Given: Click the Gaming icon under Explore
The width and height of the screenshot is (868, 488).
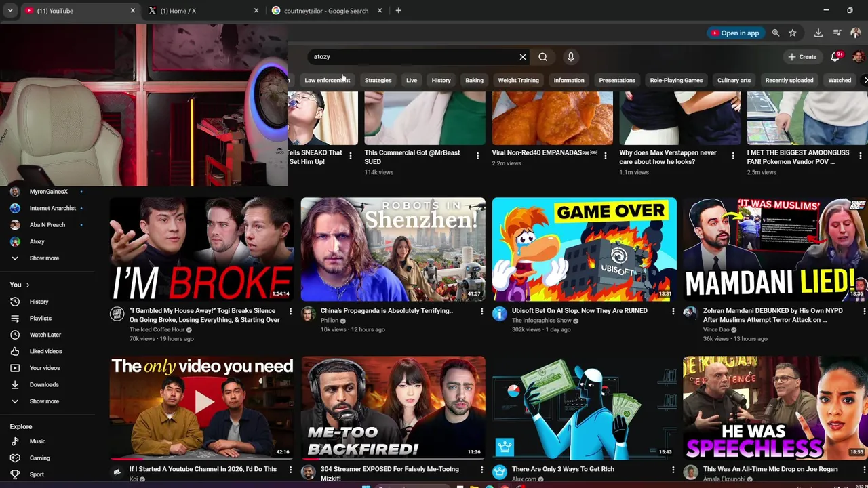Looking at the screenshot, I should 15,457.
